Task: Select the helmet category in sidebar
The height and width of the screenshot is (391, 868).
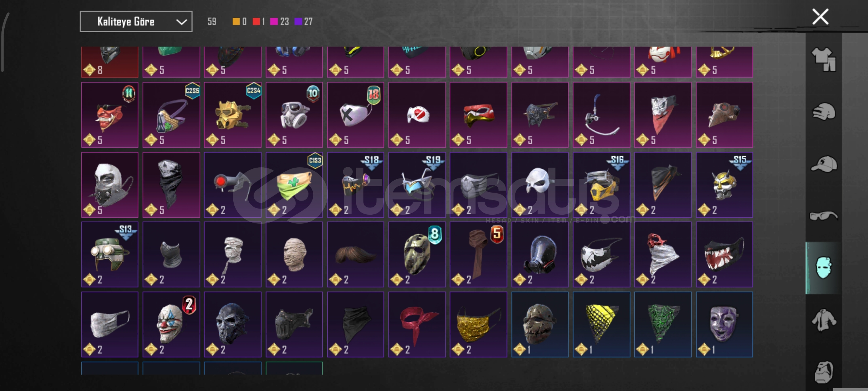Action: pos(824,111)
